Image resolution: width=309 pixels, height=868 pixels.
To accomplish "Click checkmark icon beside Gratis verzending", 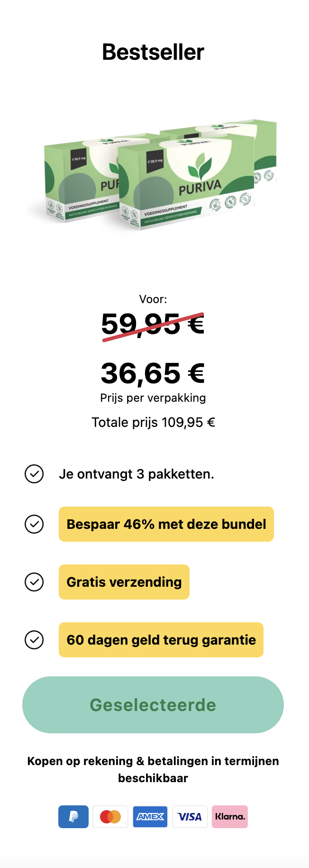I will coord(34,582).
